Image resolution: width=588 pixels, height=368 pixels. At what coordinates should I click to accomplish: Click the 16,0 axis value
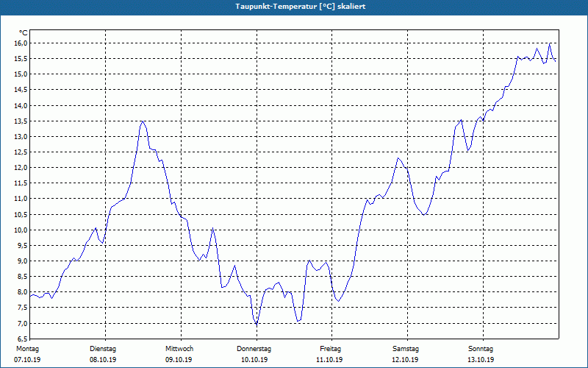coord(21,43)
